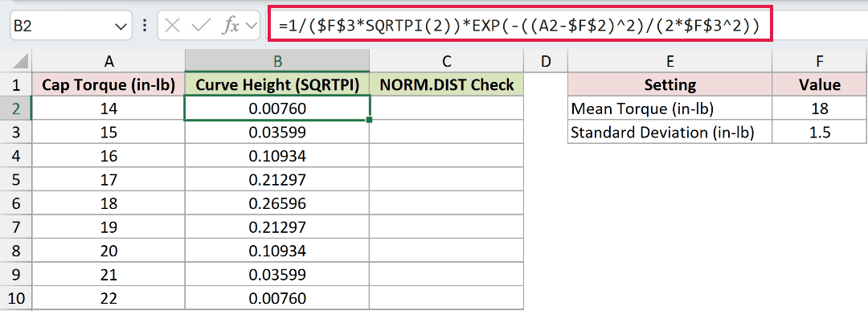
Task: Click cell 'Mean Torque (in-lb)'
Action: pyautogui.click(x=669, y=108)
